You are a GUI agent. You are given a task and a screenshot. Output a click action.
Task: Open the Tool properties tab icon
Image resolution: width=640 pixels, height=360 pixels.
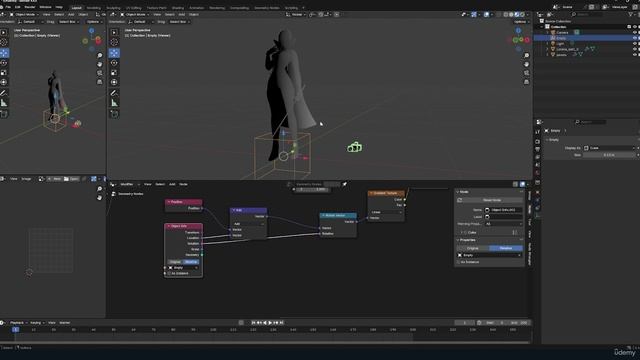click(538, 132)
